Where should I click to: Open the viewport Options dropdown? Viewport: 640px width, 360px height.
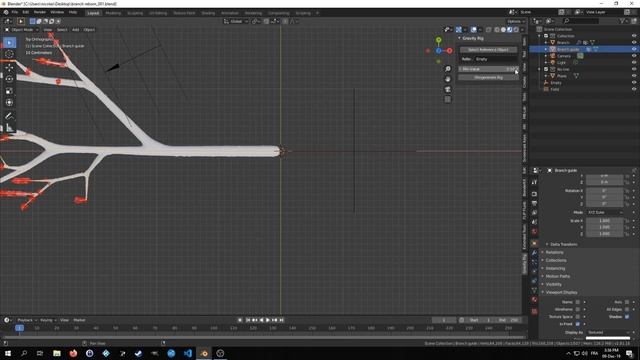(516, 21)
